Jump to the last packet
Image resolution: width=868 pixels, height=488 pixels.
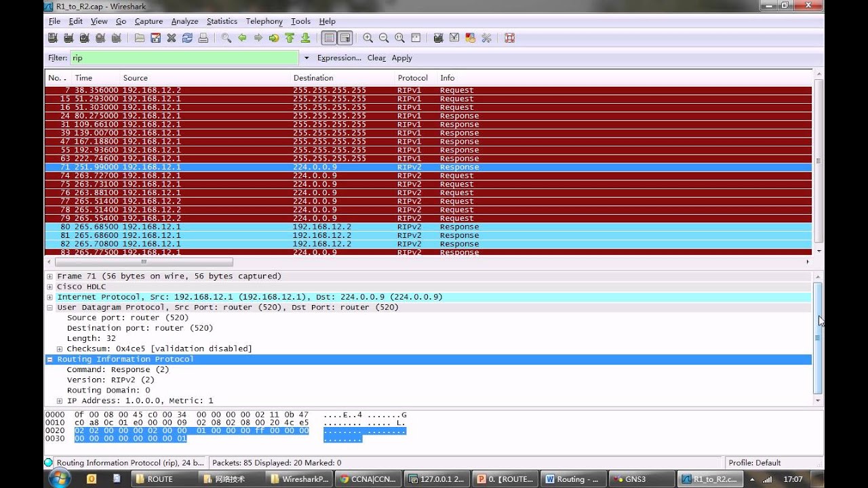(305, 38)
